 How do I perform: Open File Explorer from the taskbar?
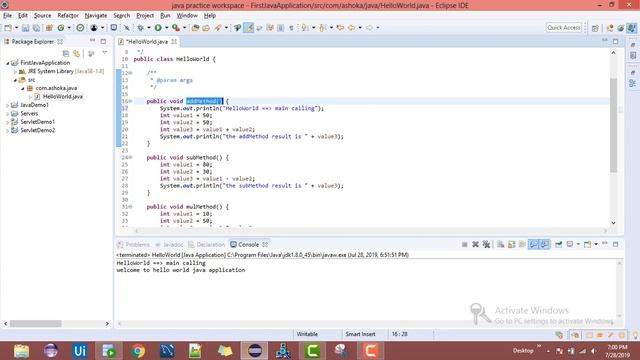(21, 351)
